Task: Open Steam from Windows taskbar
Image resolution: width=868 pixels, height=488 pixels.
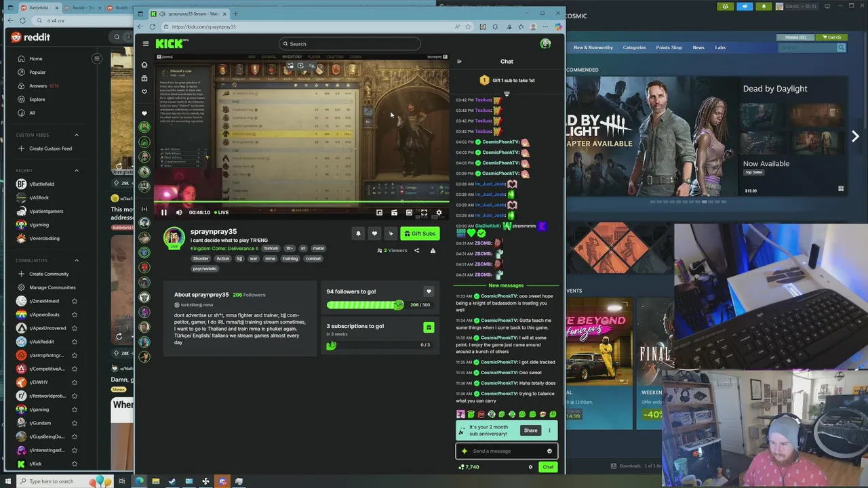Action: point(172,481)
